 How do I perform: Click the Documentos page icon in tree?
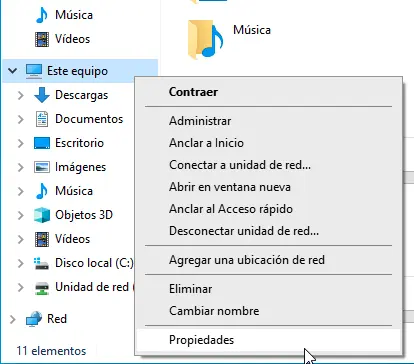[x=42, y=119]
